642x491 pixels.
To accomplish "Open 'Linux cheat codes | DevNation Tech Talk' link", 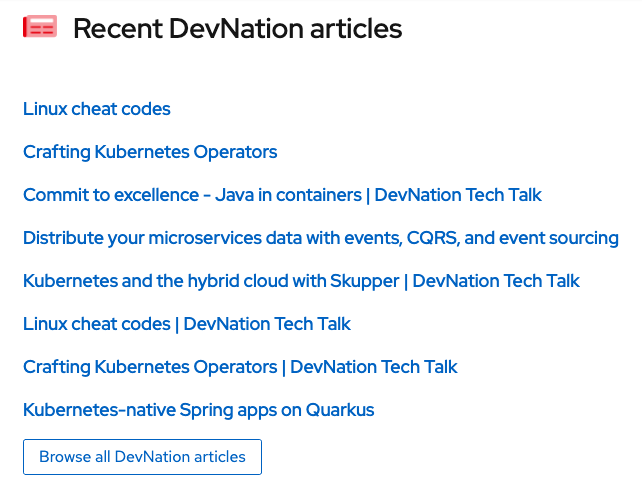I will pos(187,324).
